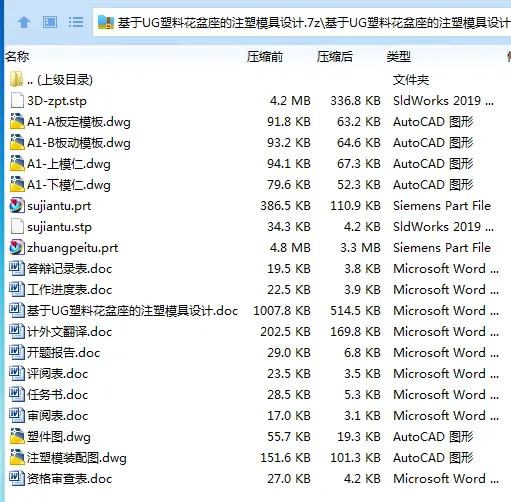The width and height of the screenshot is (511, 502).
Task: Click the 151.6 KB original size cell
Action: pyautogui.click(x=285, y=458)
